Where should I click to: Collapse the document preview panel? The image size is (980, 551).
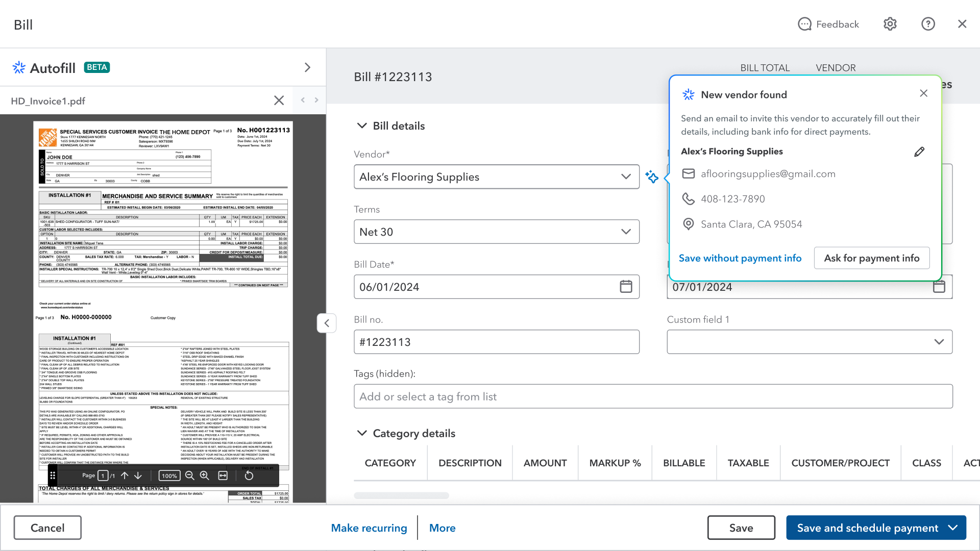tap(327, 323)
